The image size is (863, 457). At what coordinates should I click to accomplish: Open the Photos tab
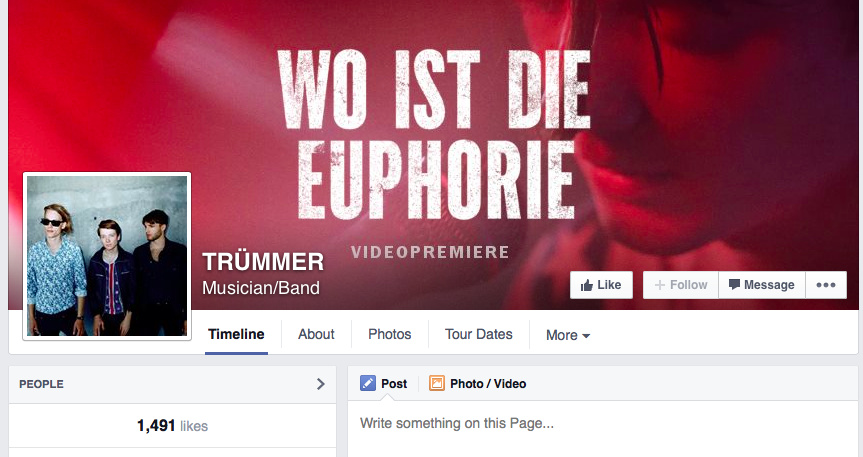390,334
